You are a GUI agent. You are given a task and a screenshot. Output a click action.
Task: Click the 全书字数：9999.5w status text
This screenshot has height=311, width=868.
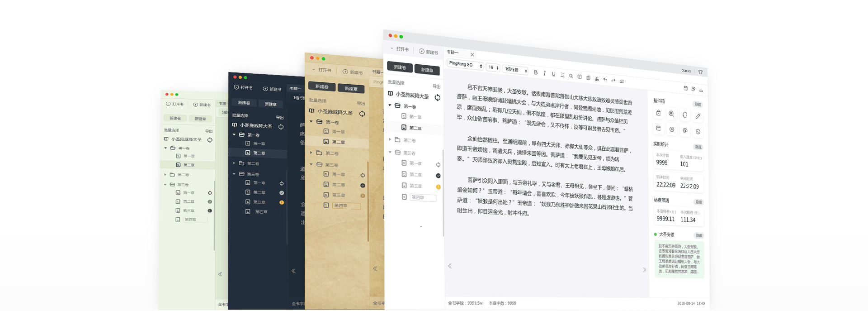coord(465,303)
